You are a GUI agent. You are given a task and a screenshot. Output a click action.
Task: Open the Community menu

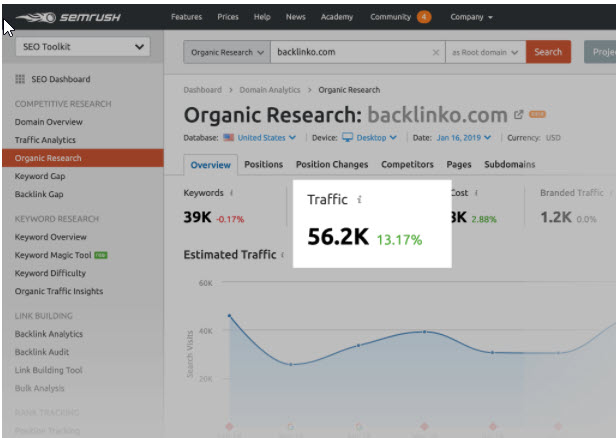click(390, 17)
